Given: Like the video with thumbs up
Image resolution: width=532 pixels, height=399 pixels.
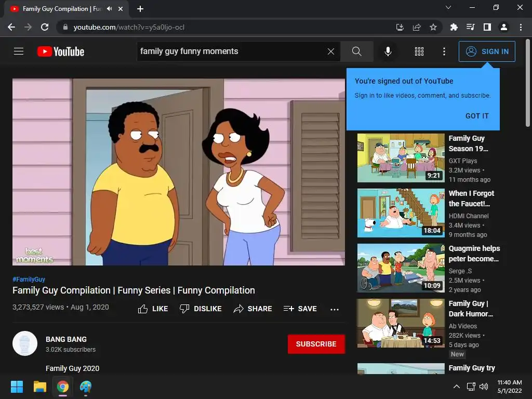Looking at the screenshot, I should (x=153, y=309).
